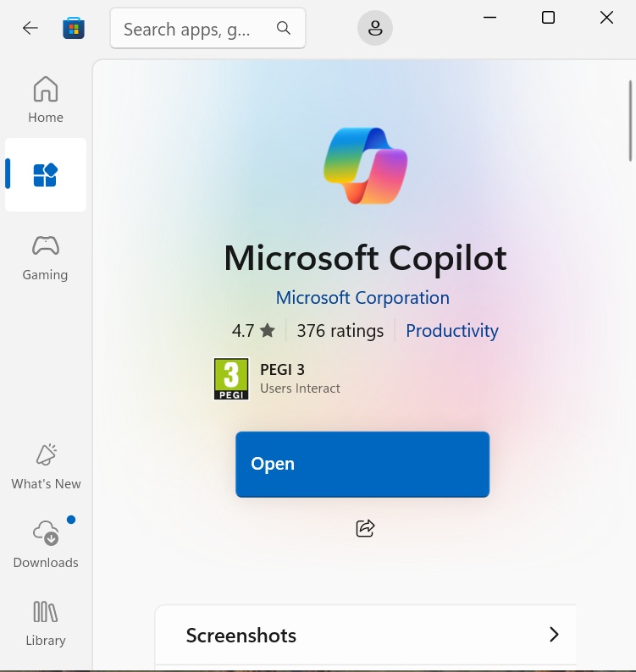
Task: Launch Copilot with the Open button
Action: click(x=362, y=464)
